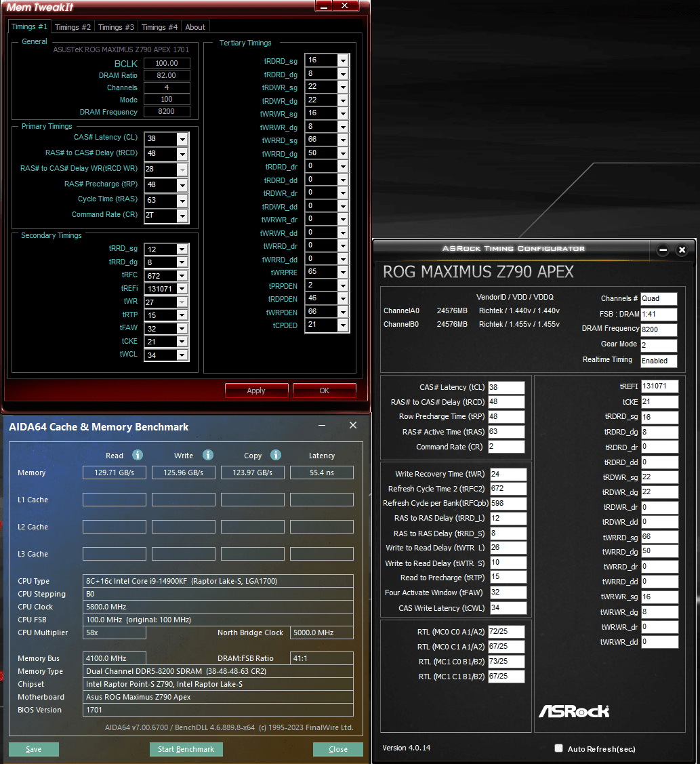Click the CPU Clock value 5800.0 MHz

[218, 607]
